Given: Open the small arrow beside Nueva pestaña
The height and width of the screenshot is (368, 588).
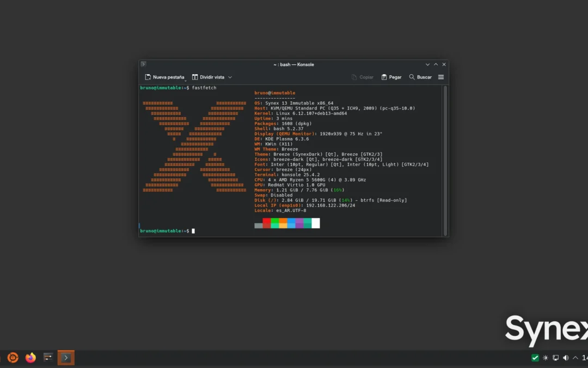Looking at the screenshot, I should [x=185, y=80].
